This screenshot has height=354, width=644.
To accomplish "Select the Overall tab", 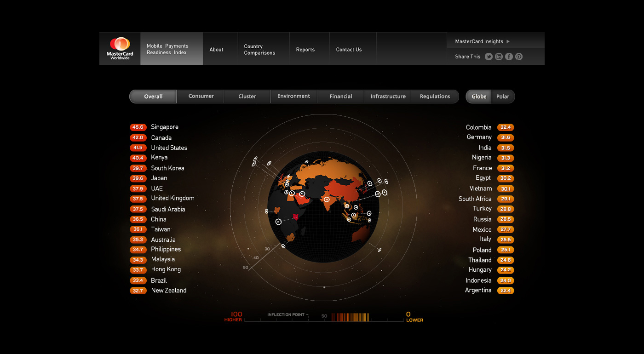I will [x=153, y=97].
